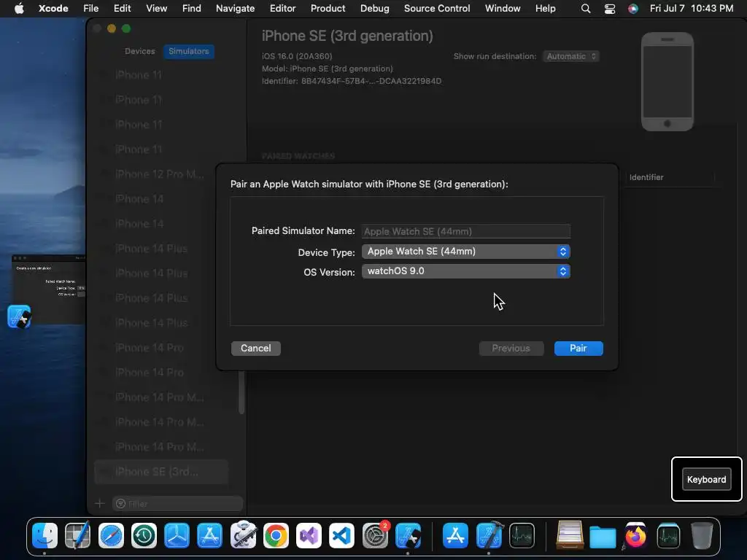Open the solid blue App Store icon
Viewport: 747px width, 560px height.
click(455, 536)
